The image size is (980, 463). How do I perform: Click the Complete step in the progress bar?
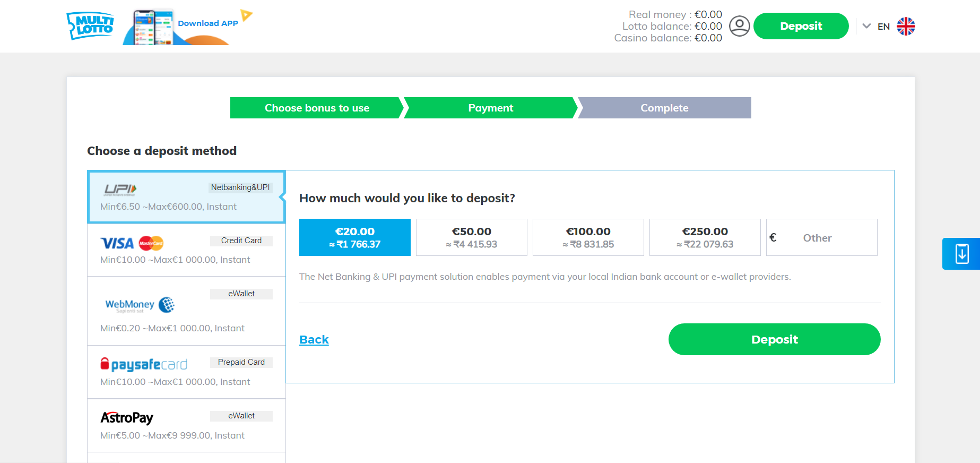664,108
